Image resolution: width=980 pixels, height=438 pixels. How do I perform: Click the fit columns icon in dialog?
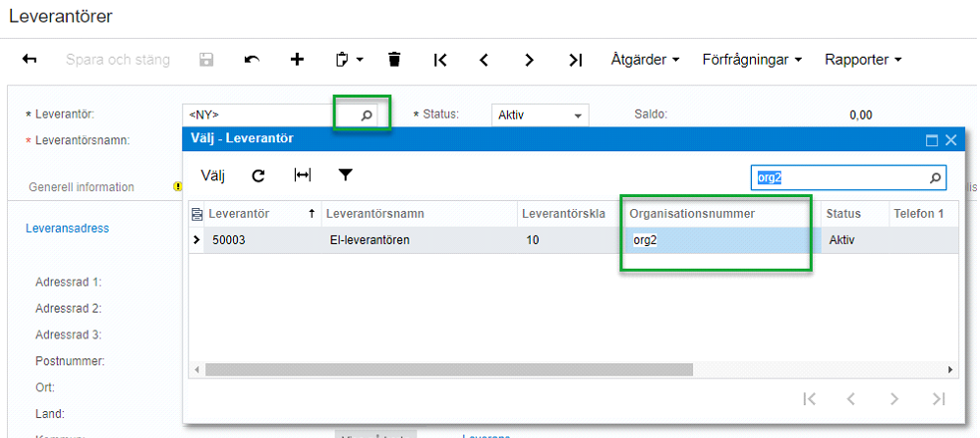303,175
